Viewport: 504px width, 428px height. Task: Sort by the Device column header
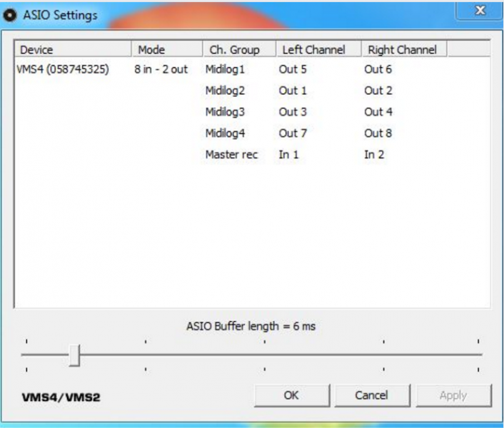73,49
